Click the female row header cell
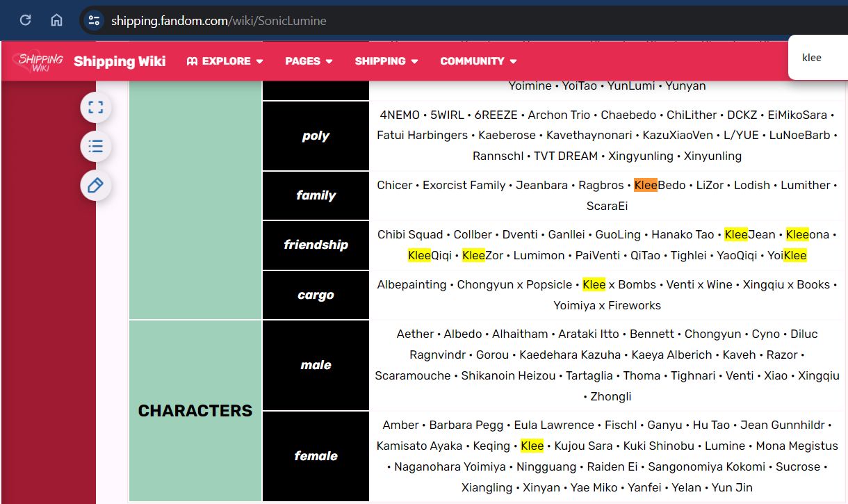The width and height of the screenshot is (848, 504). (x=316, y=456)
